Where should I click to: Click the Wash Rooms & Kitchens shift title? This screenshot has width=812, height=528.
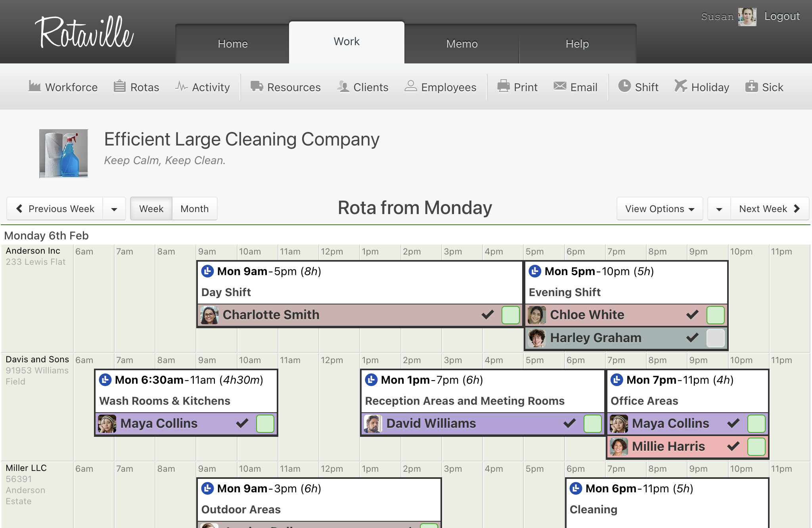[x=165, y=401]
